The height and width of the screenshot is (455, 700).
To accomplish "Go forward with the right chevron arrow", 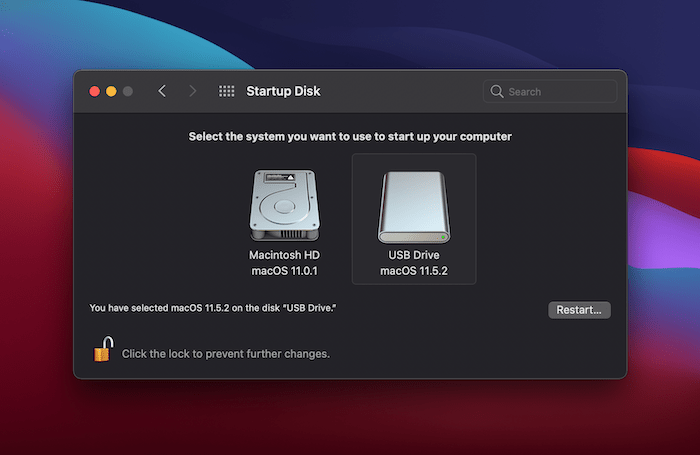I will pos(192,91).
